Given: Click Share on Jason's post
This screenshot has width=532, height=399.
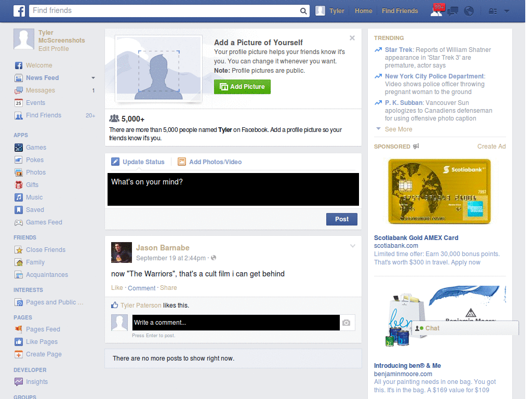Looking at the screenshot, I should 168,288.
